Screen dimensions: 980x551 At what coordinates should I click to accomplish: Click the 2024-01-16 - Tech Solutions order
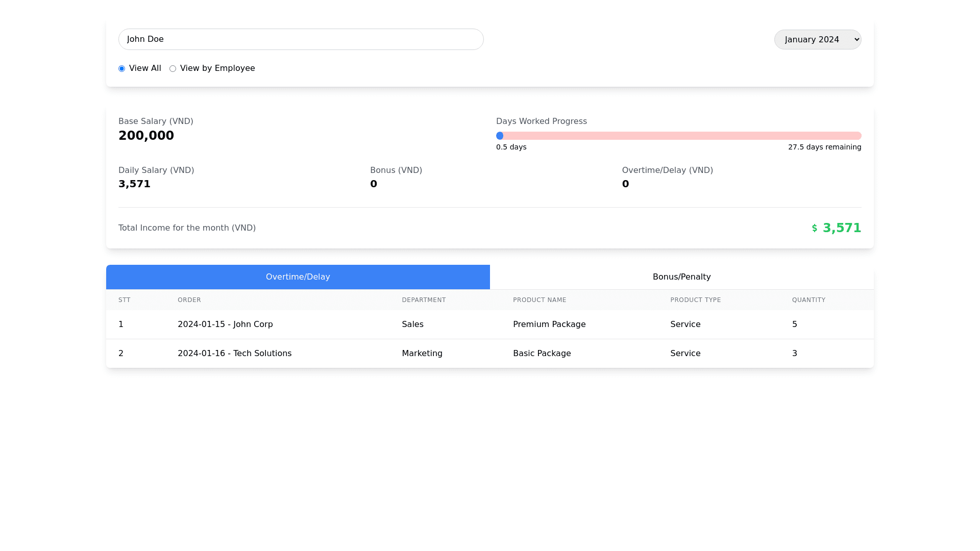coord(234,354)
